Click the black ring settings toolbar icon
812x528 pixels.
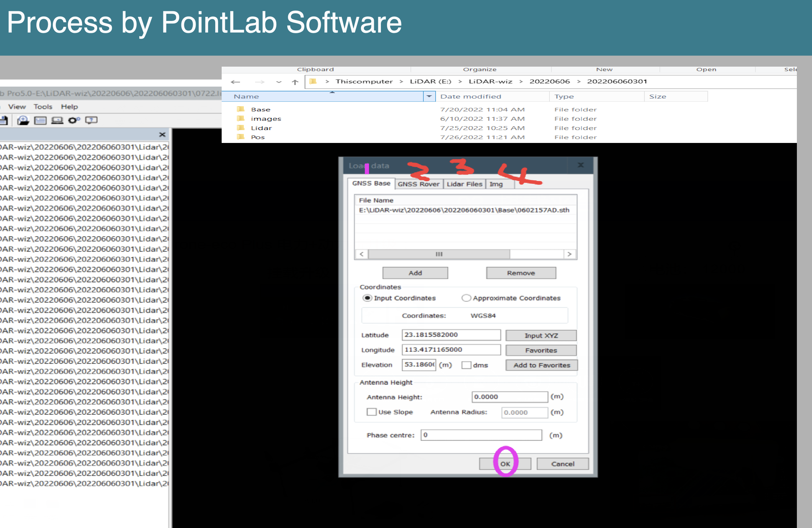(74, 120)
